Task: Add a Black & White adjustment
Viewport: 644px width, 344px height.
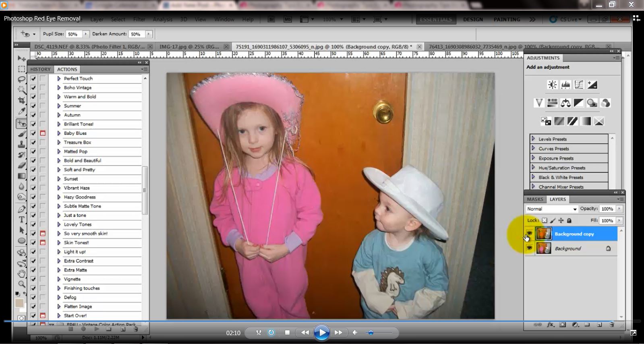Action: (x=579, y=103)
